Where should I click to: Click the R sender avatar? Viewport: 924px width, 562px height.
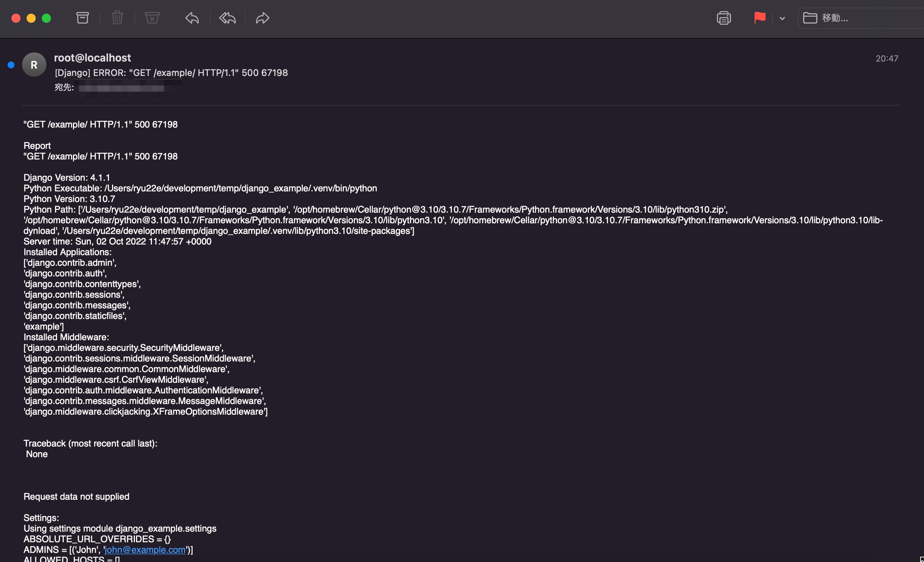coord(34,65)
